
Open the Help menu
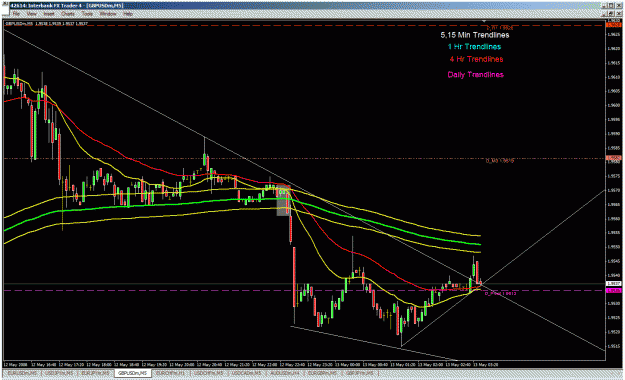(x=128, y=14)
